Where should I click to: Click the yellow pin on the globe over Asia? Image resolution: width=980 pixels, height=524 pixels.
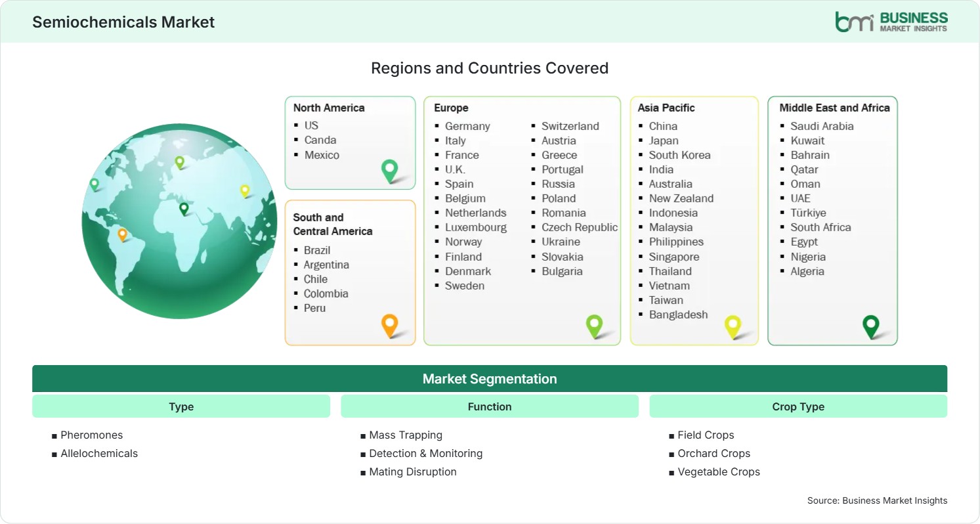tap(245, 190)
